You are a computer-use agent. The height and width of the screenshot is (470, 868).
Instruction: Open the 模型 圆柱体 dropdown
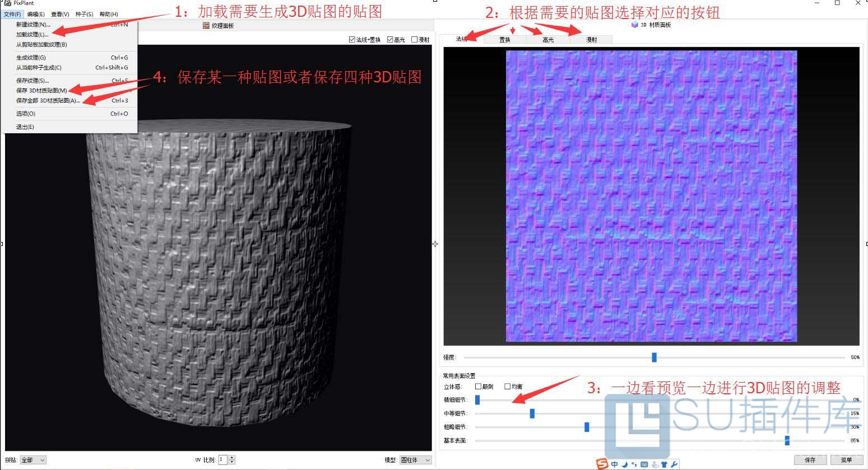click(416, 460)
